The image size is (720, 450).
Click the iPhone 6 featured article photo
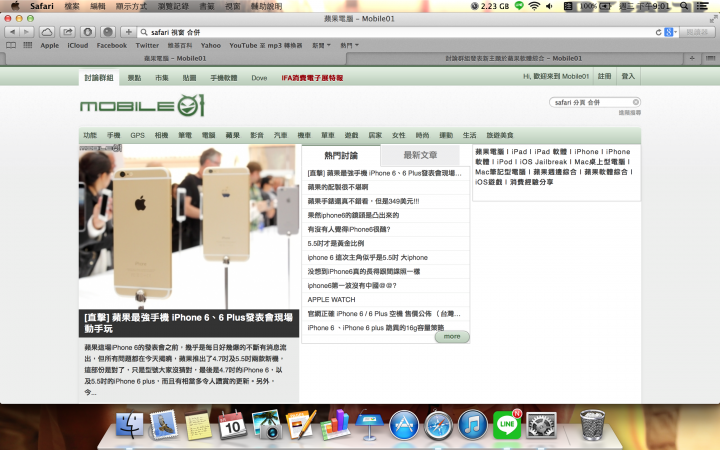(x=189, y=226)
